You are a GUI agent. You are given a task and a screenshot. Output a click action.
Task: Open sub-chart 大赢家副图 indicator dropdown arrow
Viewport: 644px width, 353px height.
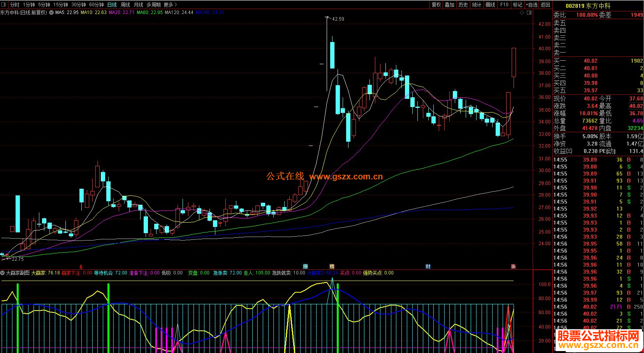(x=3, y=273)
